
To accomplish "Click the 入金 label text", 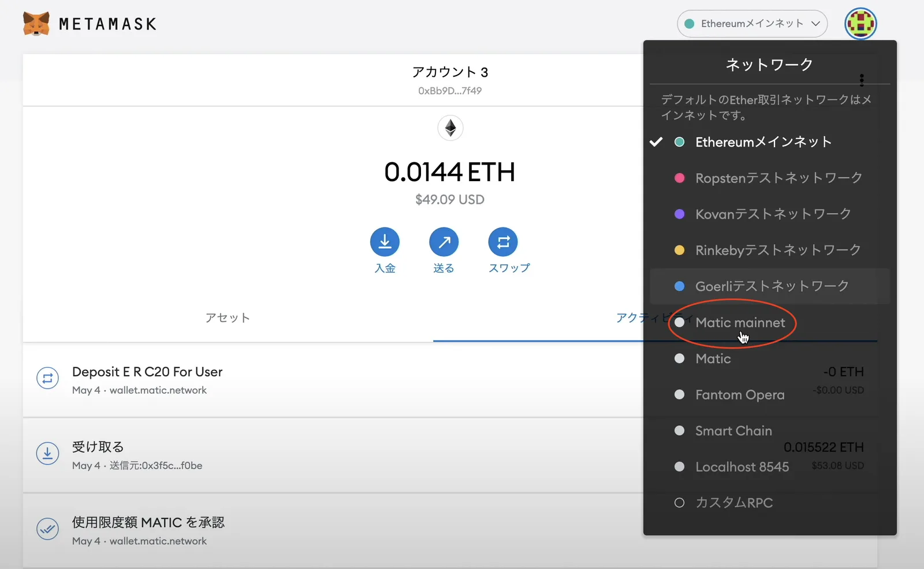I will (x=385, y=268).
